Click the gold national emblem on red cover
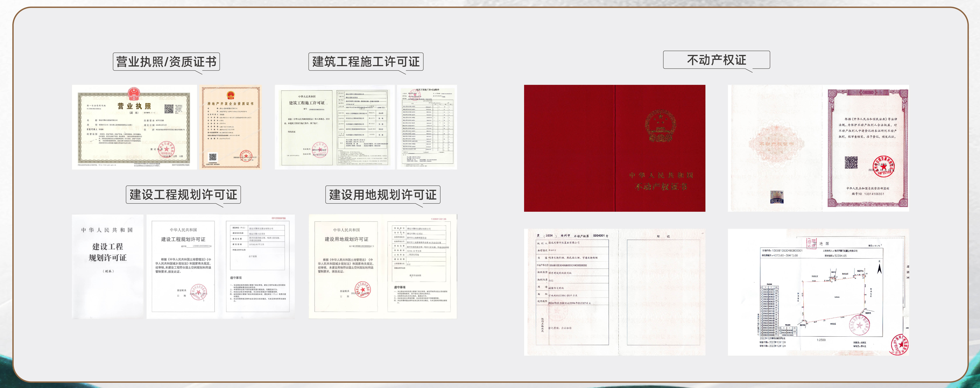980x388 pixels. click(660, 126)
